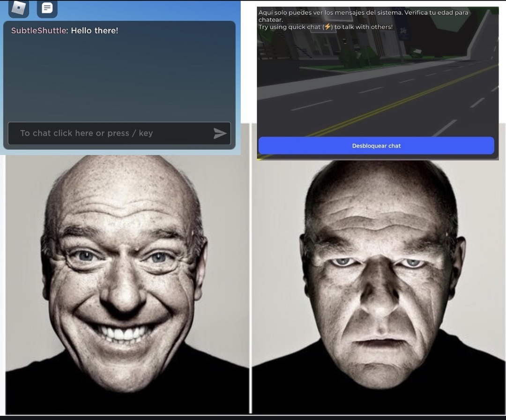The height and width of the screenshot is (420, 506).
Task: Open the Roblox menu icon
Action: pos(19,7)
